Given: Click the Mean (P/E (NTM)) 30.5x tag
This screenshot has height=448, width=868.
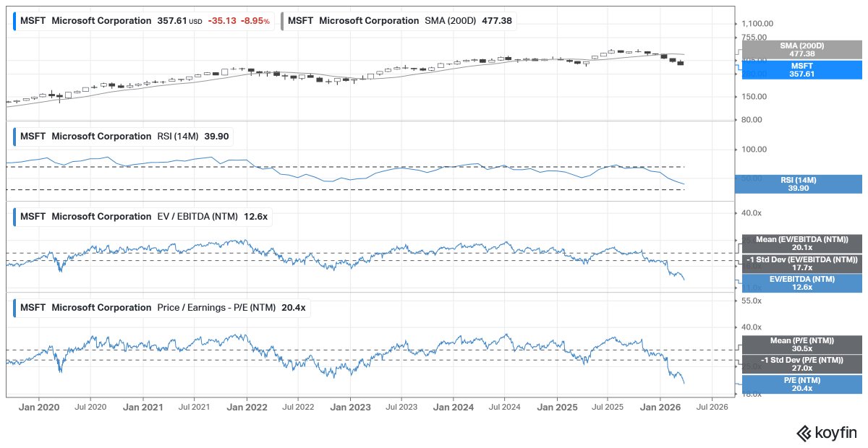Looking at the screenshot, I should [x=802, y=344].
